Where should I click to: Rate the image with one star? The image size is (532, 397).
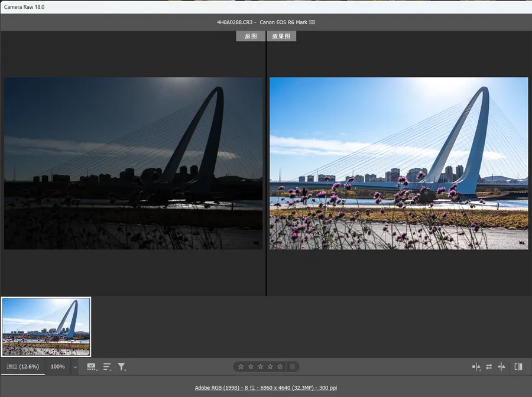241,367
